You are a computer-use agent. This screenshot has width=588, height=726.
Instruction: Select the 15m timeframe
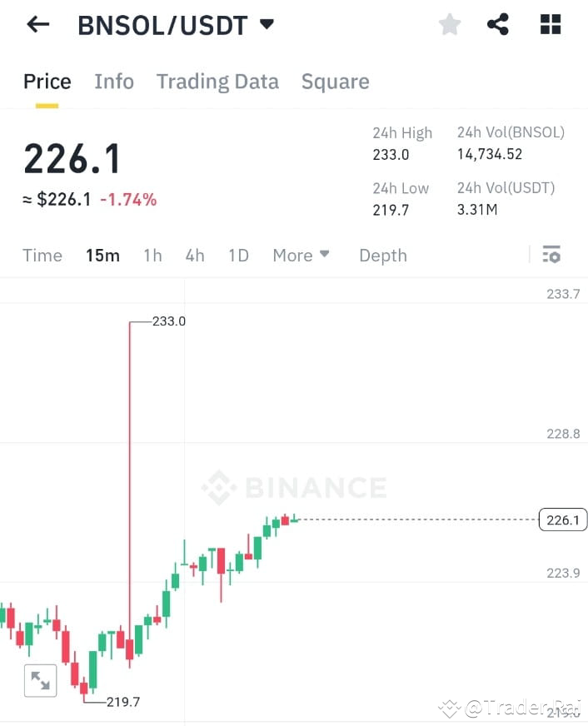click(x=102, y=256)
